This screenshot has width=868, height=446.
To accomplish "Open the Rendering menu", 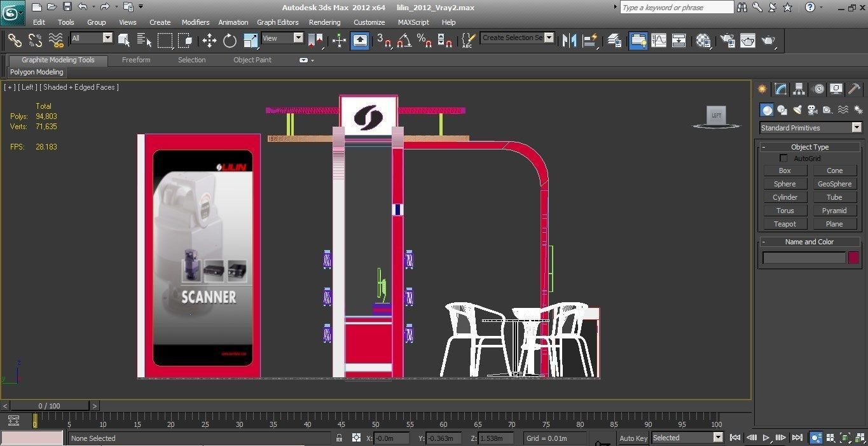I will coord(324,22).
